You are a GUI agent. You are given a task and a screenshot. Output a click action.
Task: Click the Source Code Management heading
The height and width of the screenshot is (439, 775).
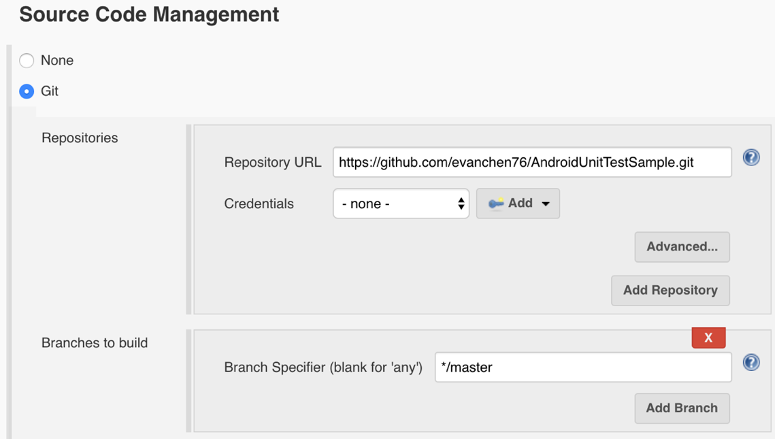pyautogui.click(x=149, y=15)
